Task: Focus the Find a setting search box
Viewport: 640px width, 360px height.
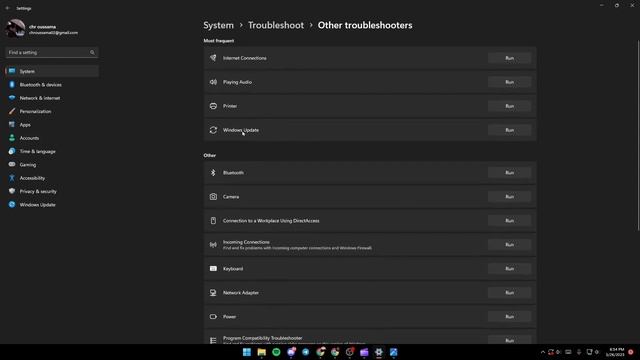Action: tap(52, 52)
